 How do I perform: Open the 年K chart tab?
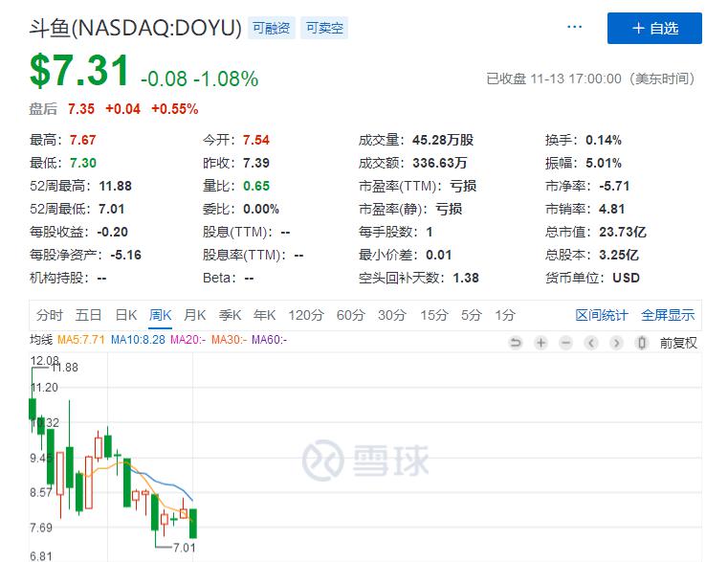(x=265, y=315)
